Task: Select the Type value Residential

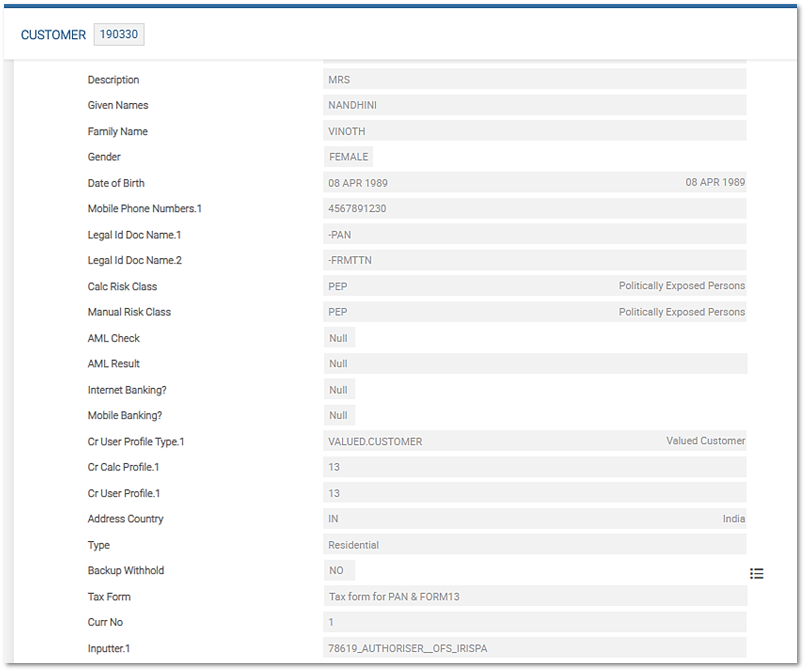Action: point(535,544)
